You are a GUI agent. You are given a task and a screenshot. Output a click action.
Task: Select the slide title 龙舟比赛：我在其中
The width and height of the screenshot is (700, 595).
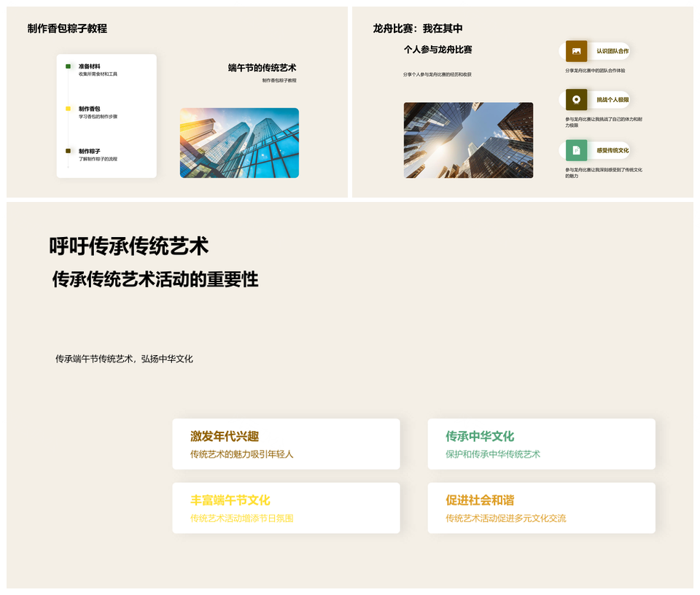tap(418, 28)
